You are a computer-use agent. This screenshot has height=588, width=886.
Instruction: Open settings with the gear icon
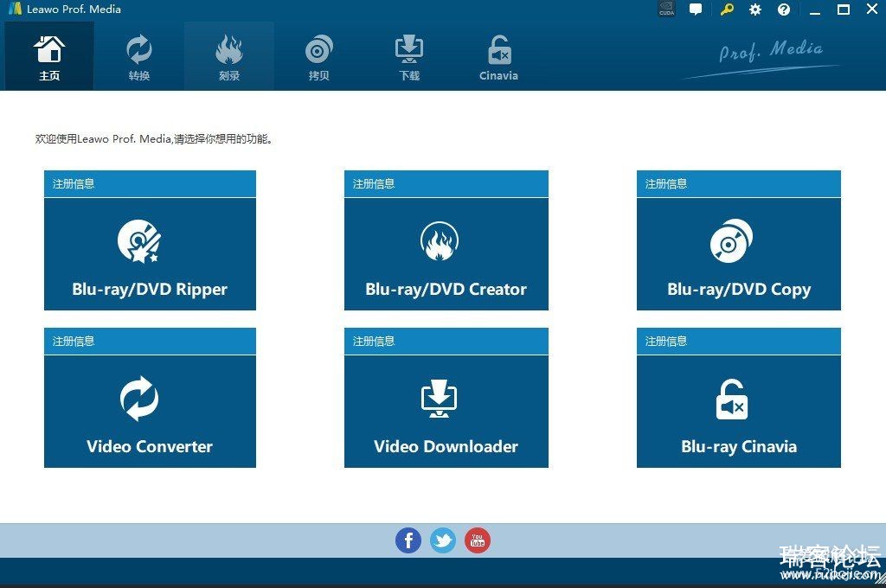click(754, 10)
